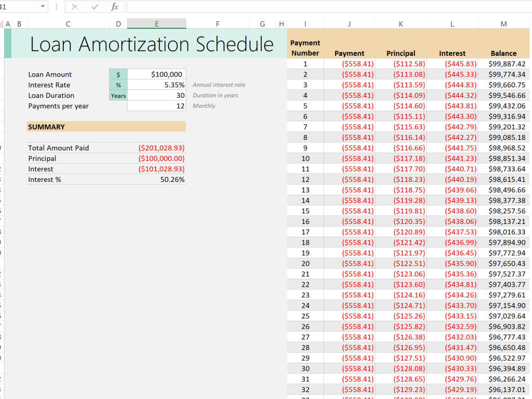The height and width of the screenshot is (399, 532).
Task: Select interest cell ($436.45)
Action: point(452,253)
